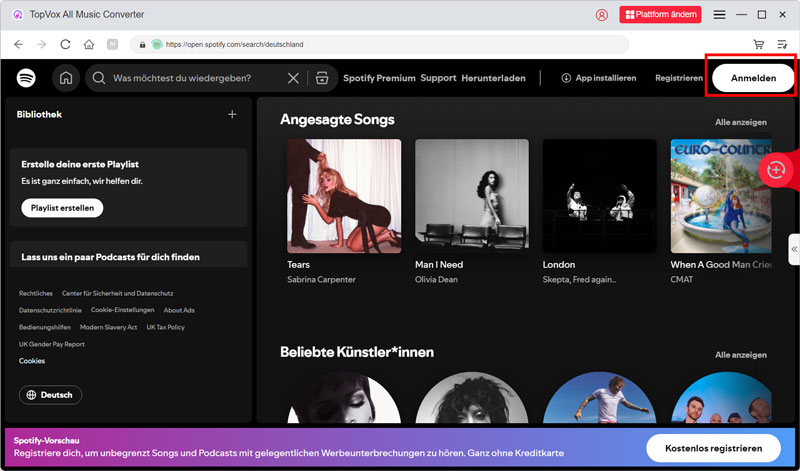Open the Tears song cover thumbnail
The height and width of the screenshot is (471, 800).
click(344, 196)
